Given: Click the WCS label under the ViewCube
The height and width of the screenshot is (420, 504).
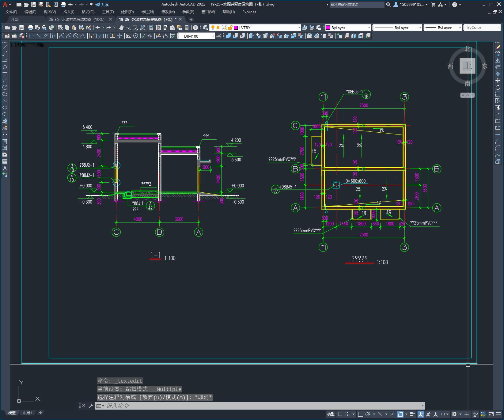Looking at the screenshot, I should [x=467, y=95].
